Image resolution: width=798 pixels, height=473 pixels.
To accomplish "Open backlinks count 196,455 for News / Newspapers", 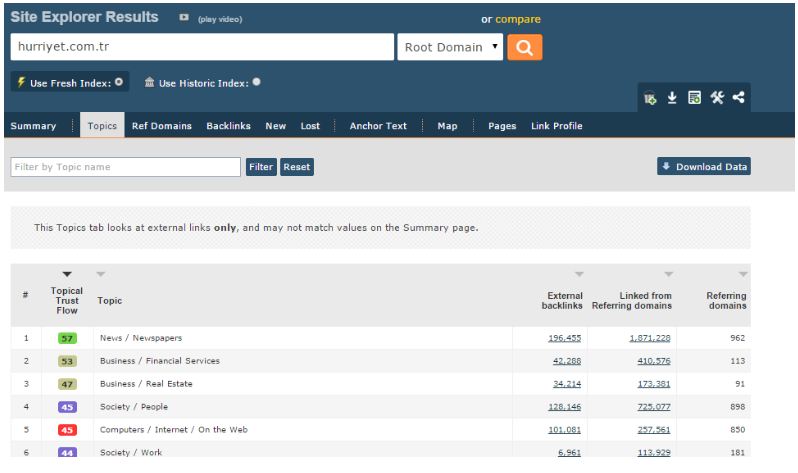I will point(564,338).
